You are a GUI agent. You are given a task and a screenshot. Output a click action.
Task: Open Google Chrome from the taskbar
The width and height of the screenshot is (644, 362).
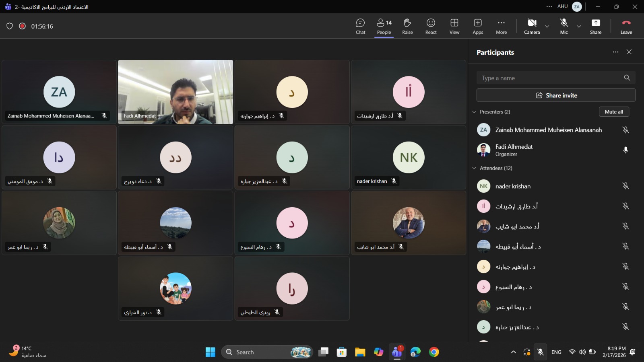point(434,352)
